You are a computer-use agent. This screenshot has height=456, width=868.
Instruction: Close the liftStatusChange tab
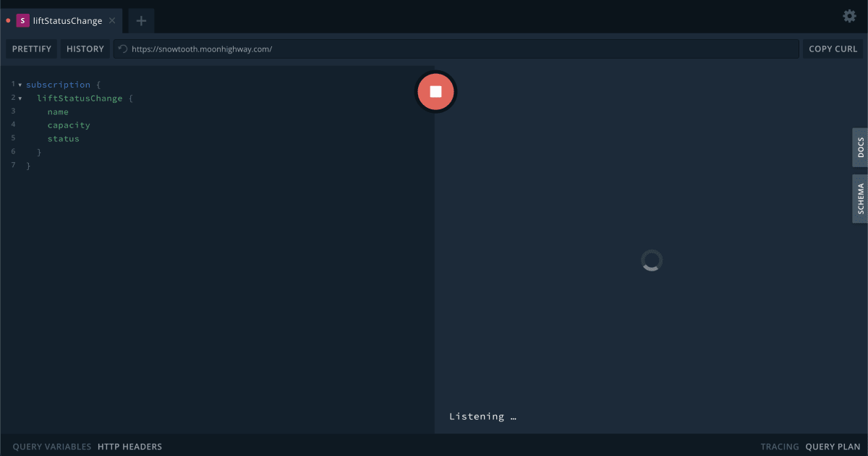click(x=112, y=20)
